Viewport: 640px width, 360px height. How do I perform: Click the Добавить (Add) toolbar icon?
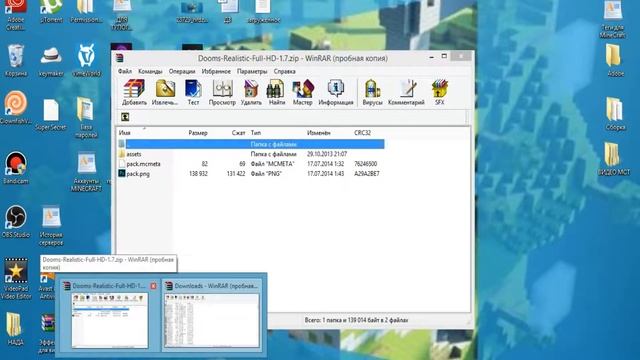click(x=134, y=92)
